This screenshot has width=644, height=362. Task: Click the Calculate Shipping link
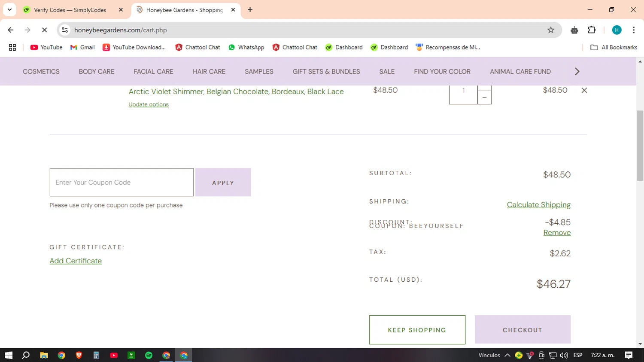(x=538, y=205)
